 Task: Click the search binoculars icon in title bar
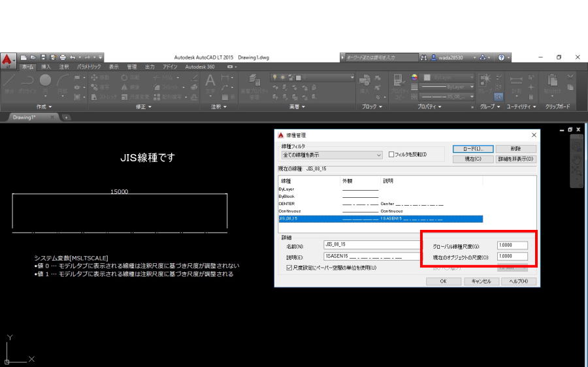click(424, 57)
